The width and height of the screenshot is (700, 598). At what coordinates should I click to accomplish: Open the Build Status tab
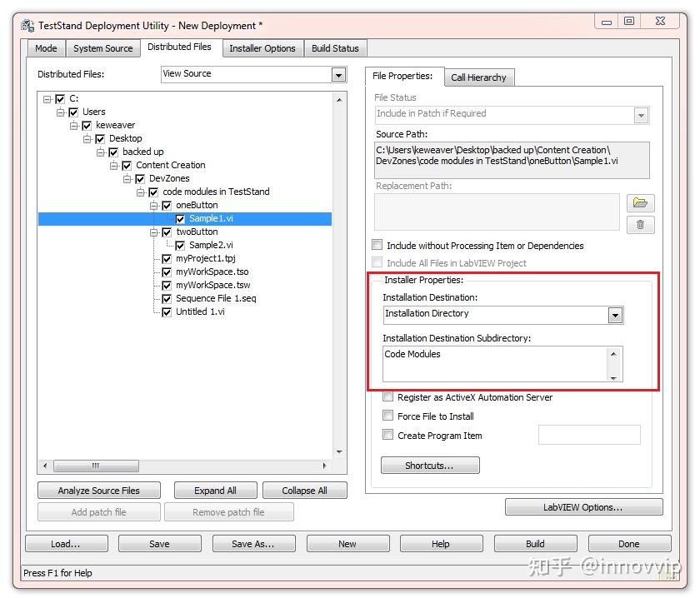(335, 48)
